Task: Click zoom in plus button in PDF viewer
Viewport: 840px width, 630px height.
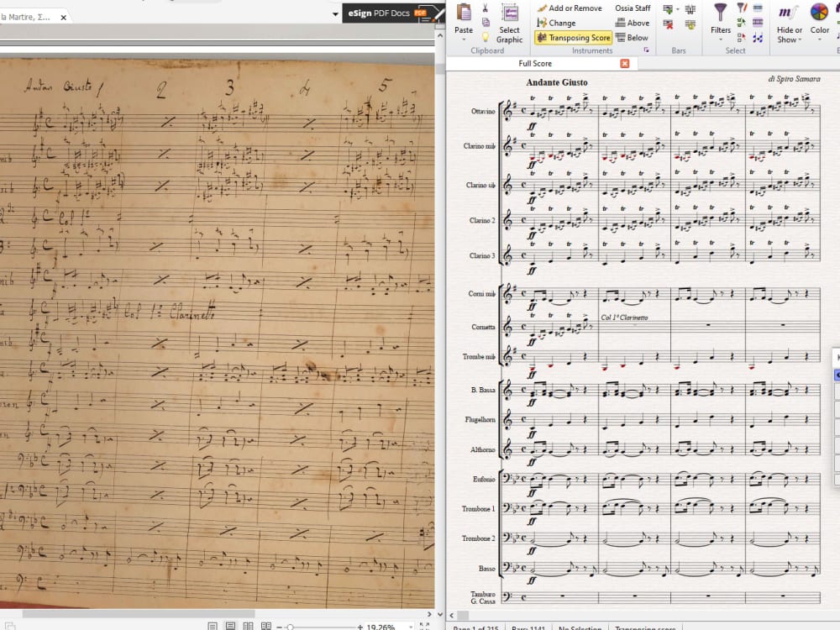Action: [360, 627]
